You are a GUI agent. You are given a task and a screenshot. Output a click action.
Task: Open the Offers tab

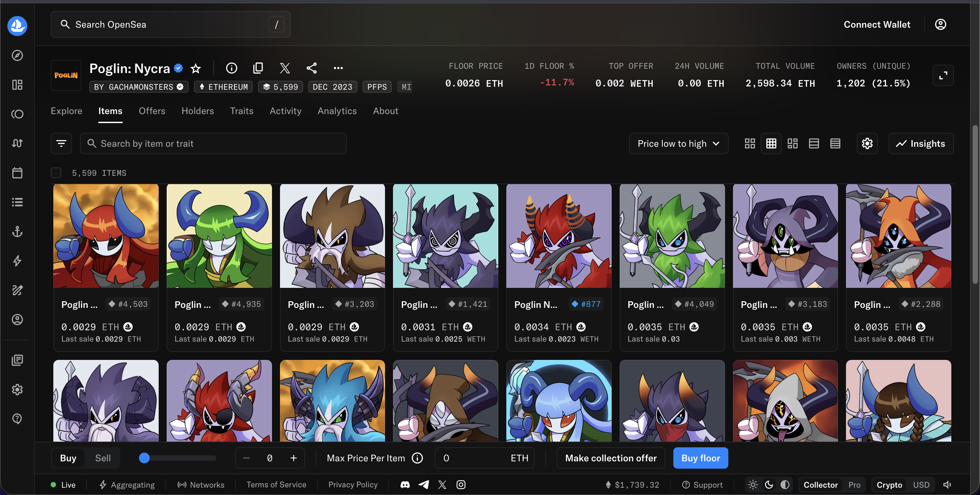152,111
